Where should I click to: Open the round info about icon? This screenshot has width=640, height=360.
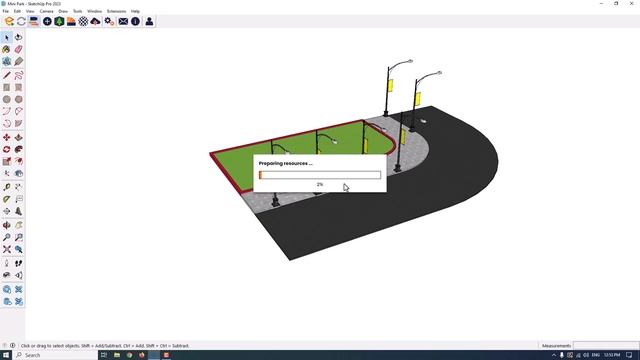click(x=135, y=21)
